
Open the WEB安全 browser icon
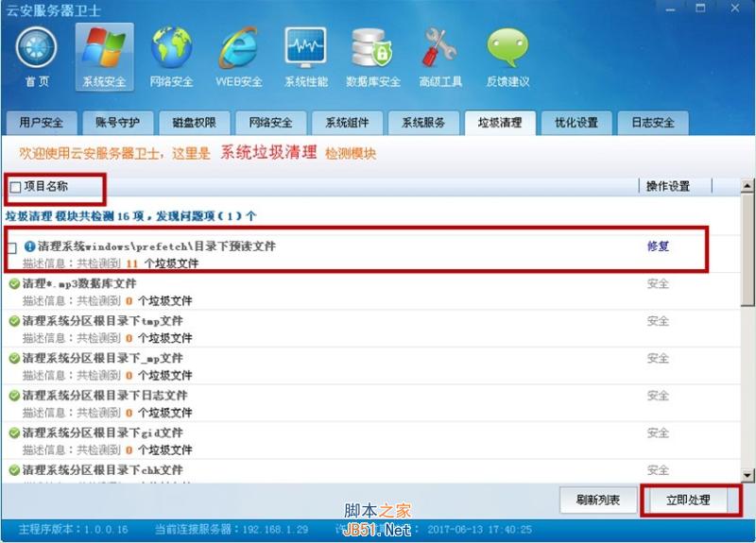tap(239, 48)
